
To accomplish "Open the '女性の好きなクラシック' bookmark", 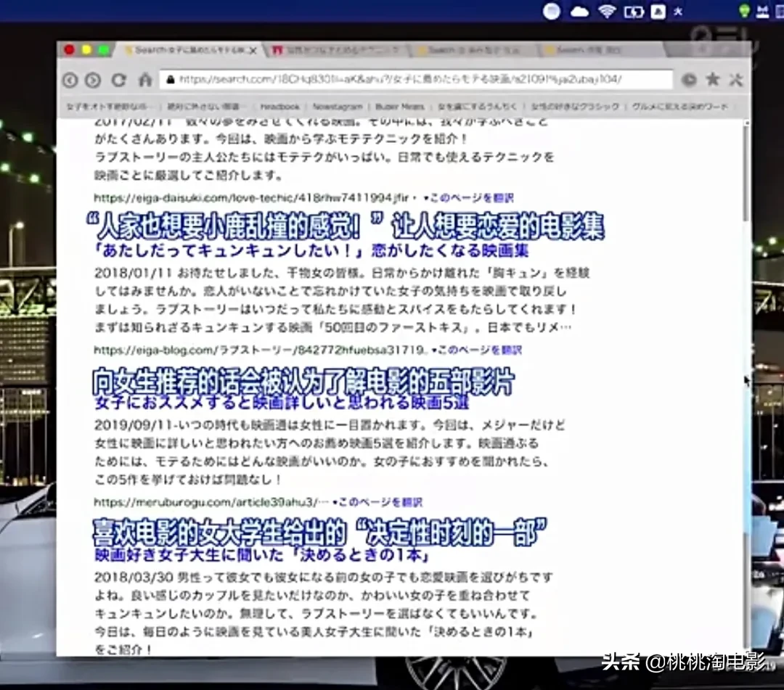I will 575,107.
